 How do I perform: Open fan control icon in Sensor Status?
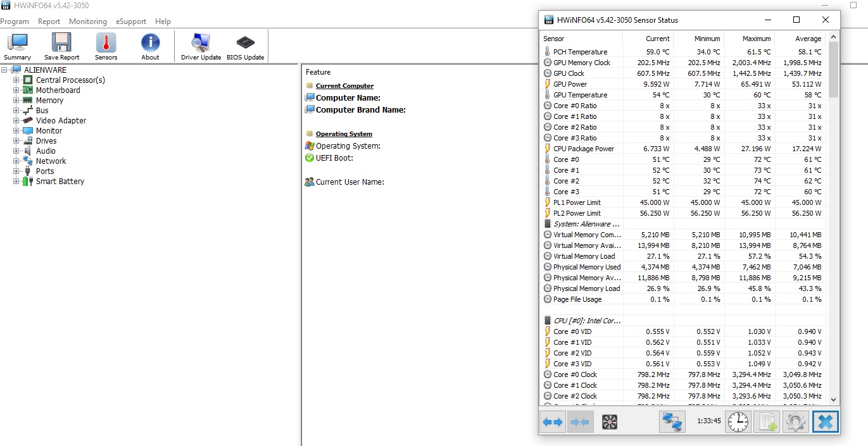[x=609, y=422]
